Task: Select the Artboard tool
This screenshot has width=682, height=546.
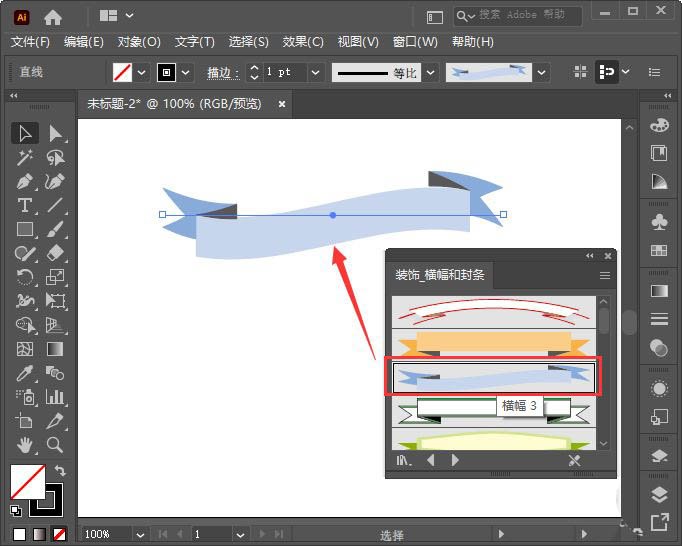Action: click(x=25, y=421)
